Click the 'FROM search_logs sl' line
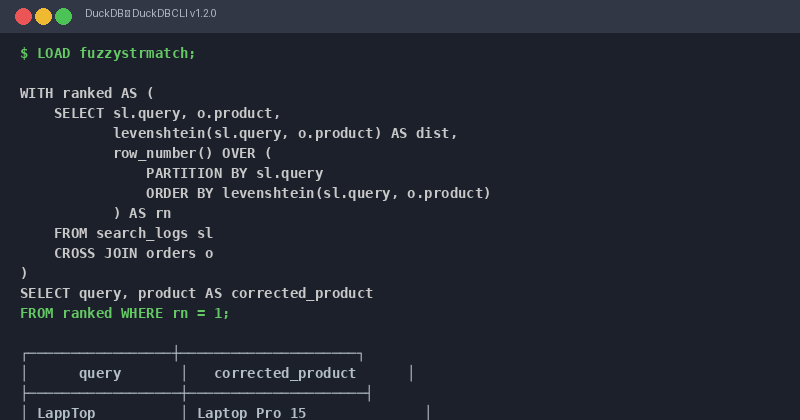800x420 pixels. pos(134,233)
